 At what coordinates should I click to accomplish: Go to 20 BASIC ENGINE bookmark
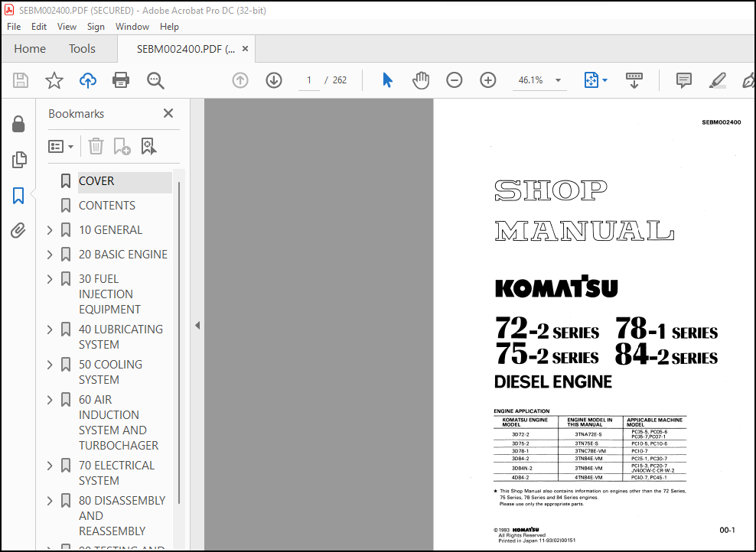click(123, 255)
